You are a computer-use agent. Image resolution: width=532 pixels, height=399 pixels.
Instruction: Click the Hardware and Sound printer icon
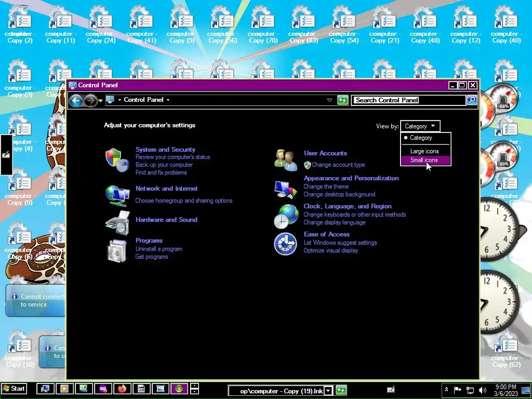coord(117,223)
